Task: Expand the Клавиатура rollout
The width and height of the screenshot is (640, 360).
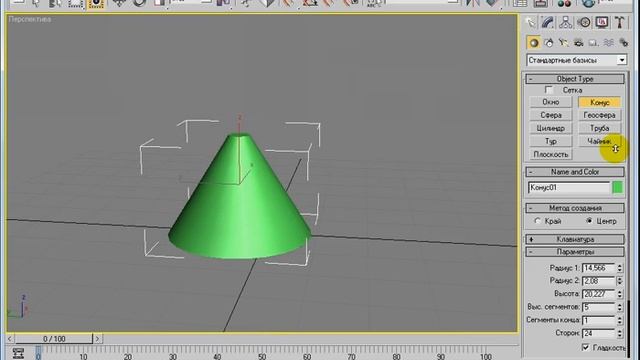Action: [x=575, y=239]
